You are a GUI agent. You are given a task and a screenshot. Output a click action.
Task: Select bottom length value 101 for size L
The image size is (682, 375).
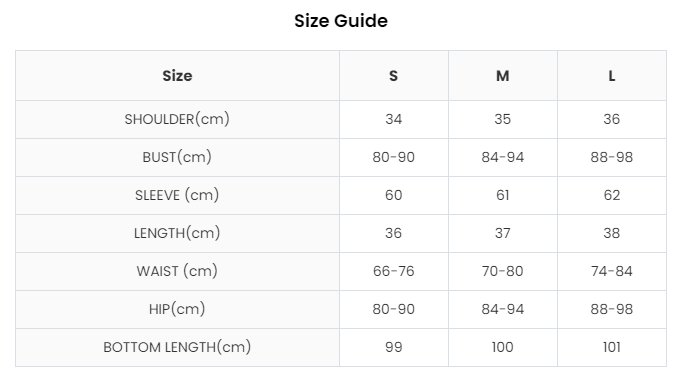[612, 347]
